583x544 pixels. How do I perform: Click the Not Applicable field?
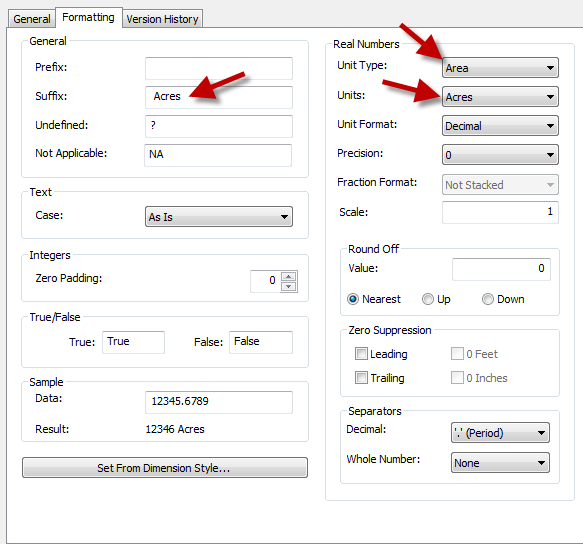click(x=218, y=155)
